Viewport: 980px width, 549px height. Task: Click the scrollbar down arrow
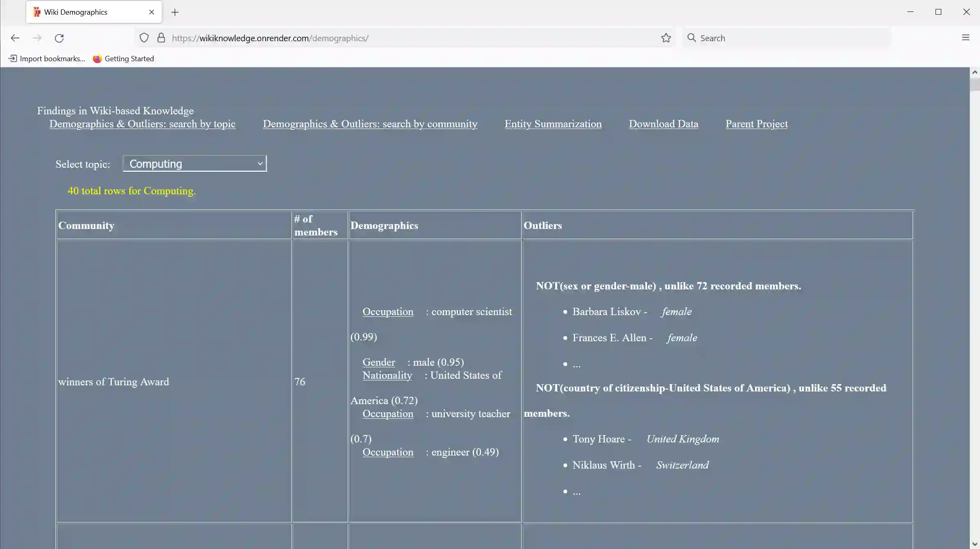click(x=975, y=544)
